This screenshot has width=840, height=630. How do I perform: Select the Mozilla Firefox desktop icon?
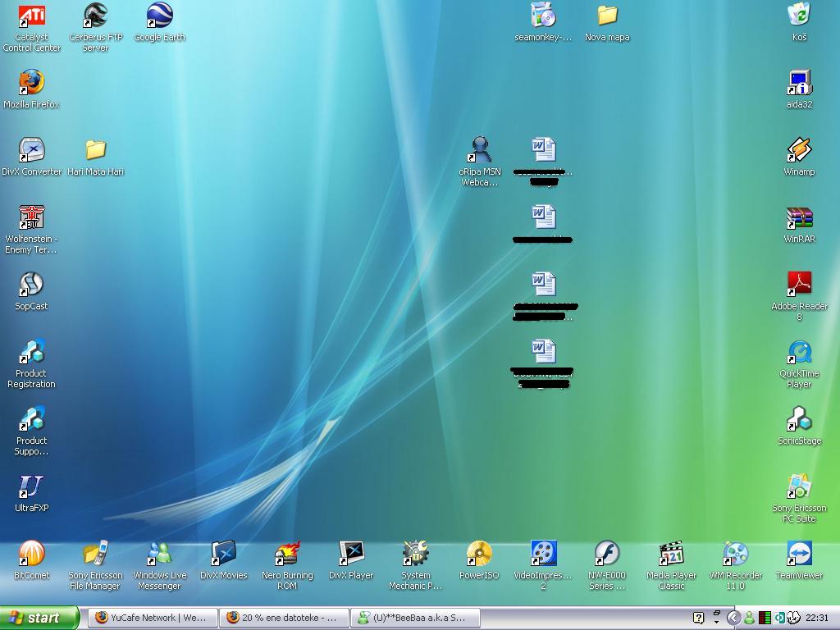pyautogui.click(x=32, y=83)
